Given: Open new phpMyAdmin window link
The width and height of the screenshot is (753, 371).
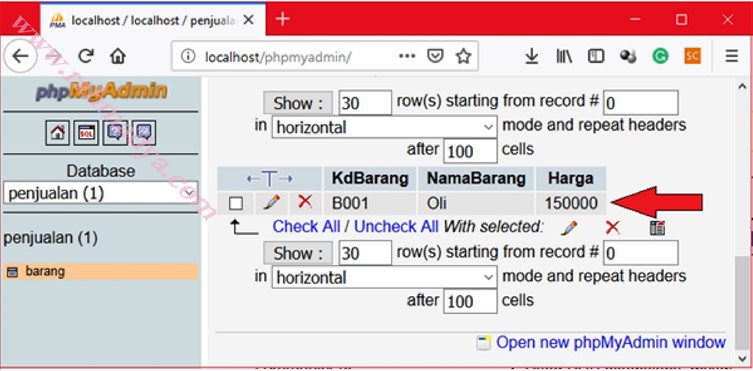Looking at the screenshot, I should 611,343.
